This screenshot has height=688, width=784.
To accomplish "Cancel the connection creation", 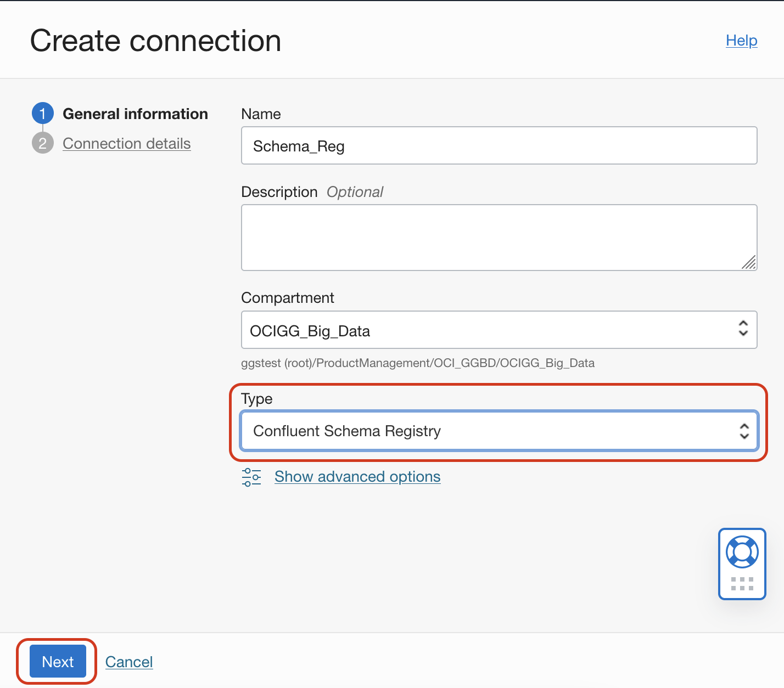I will (129, 662).
